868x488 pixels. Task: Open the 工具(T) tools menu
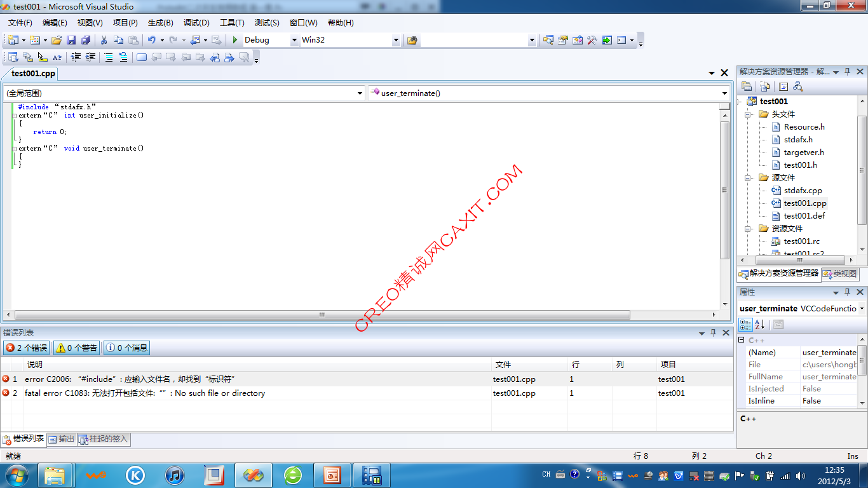[x=232, y=22]
